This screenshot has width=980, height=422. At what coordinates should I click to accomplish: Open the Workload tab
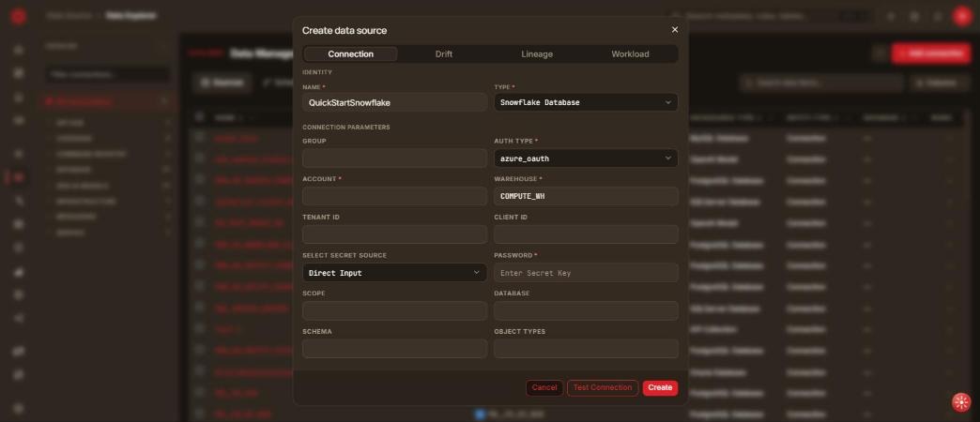pyautogui.click(x=630, y=54)
